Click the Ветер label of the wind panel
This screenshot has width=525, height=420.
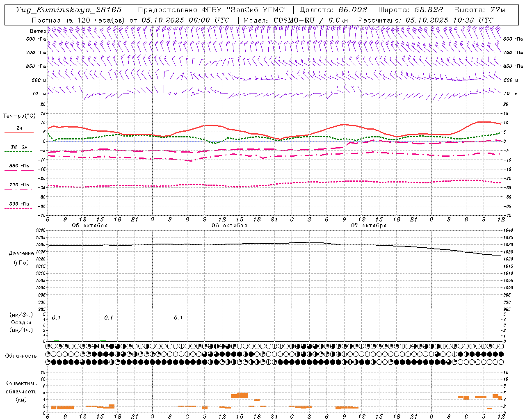click(38, 31)
